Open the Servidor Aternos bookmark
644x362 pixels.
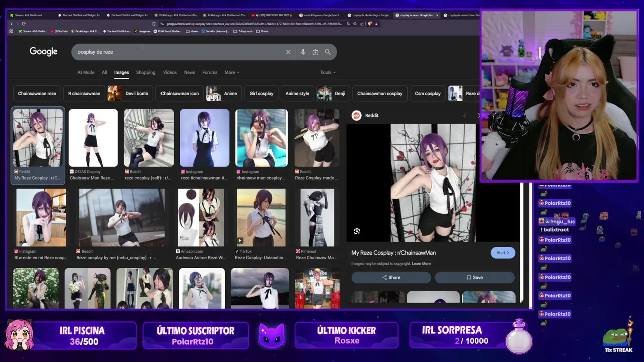(x=215, y=31)
